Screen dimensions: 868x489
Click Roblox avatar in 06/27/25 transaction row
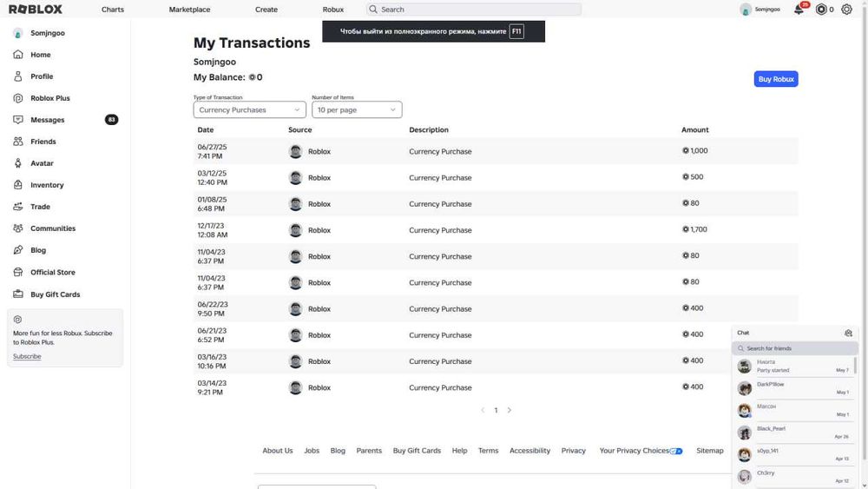(296, 151)
